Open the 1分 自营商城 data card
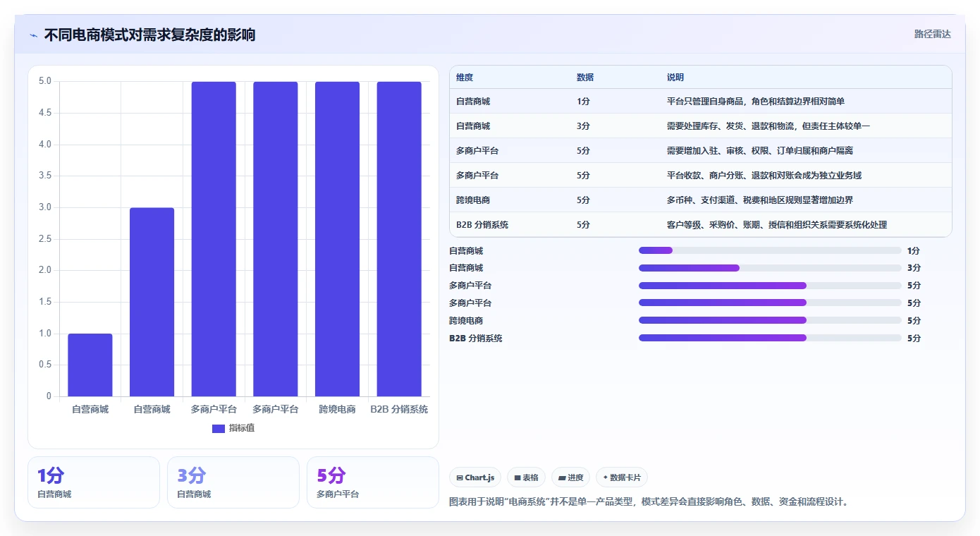980x536 pixels. [x=94, y=482]
